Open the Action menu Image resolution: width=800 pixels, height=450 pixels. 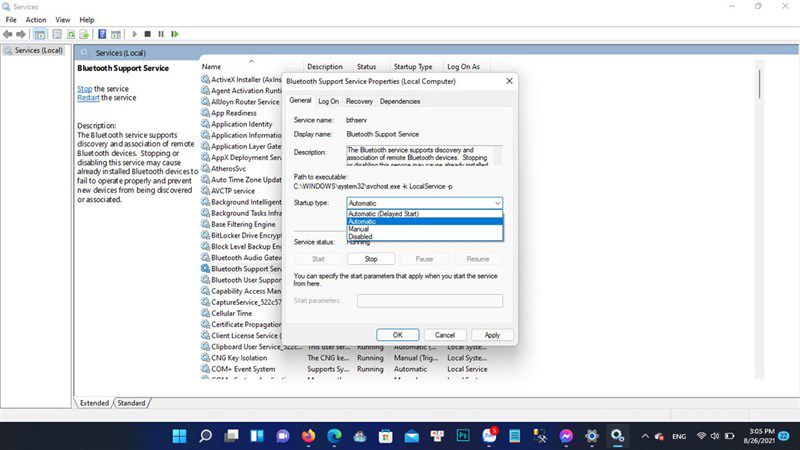click(36, 20)
